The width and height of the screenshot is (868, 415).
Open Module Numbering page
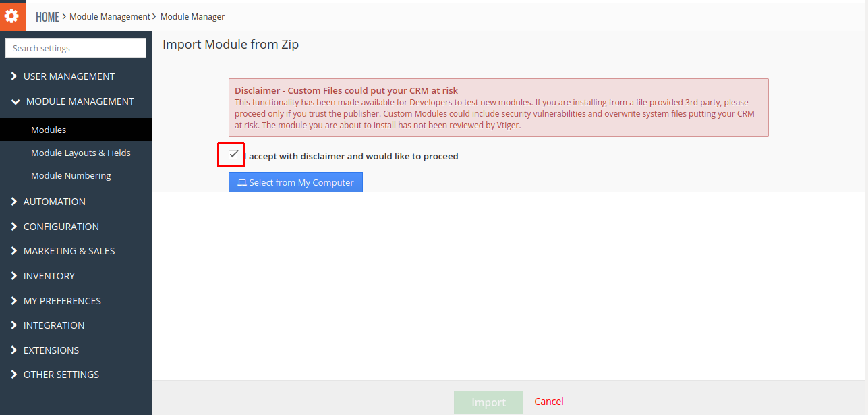coord(71,175)
